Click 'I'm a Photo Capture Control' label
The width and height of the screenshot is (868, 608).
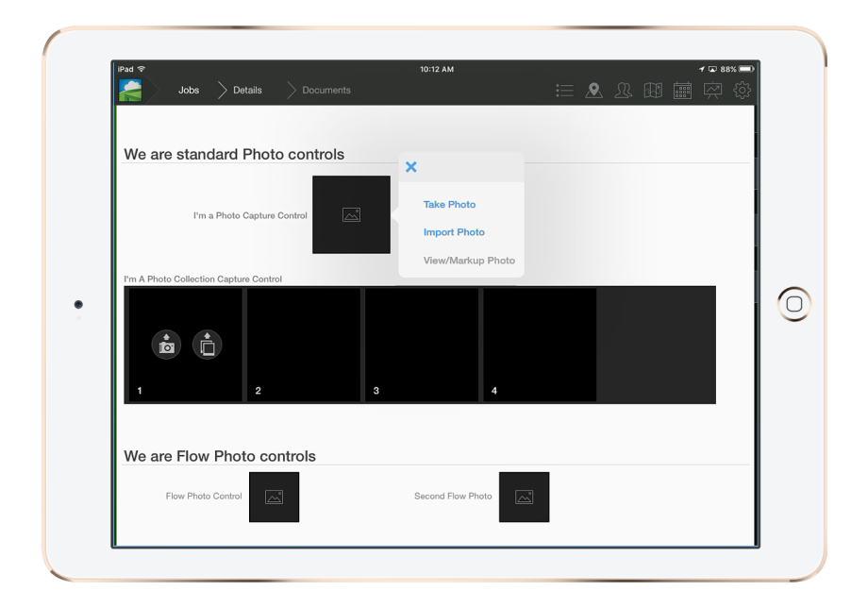click(250, 215)
